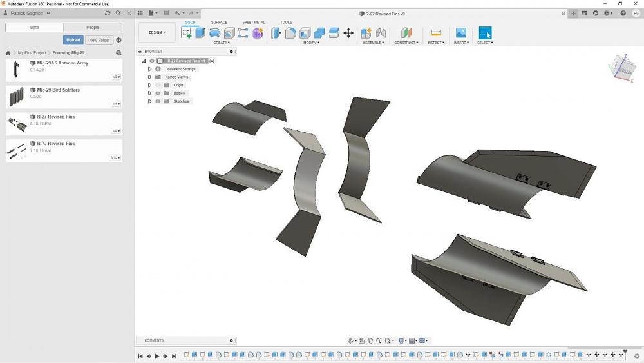Click the Undo arrow
Image resolution: width=644 pixels, height=363 pixels.
point(177,13)
